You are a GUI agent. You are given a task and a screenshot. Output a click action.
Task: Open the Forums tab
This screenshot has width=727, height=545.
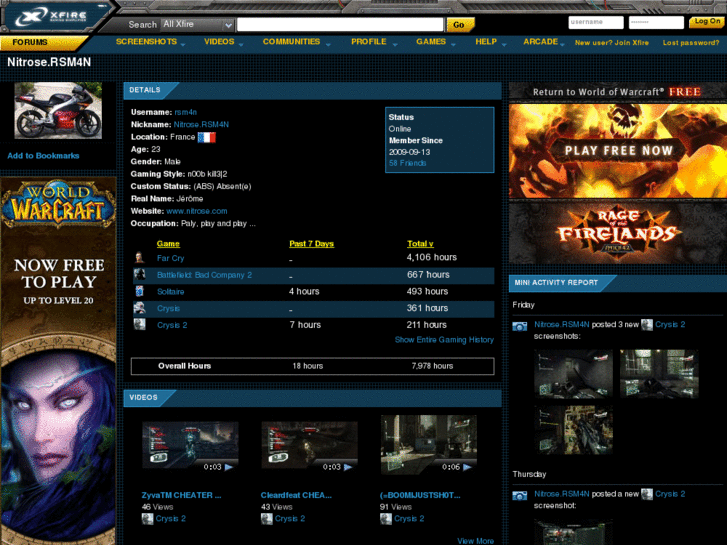point(30,42)
